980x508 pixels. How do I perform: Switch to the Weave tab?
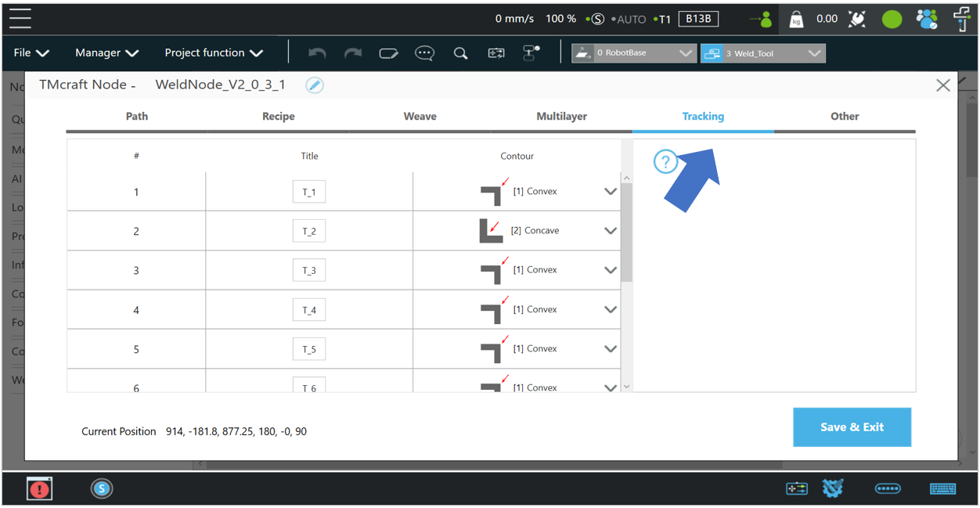point(420,117)
